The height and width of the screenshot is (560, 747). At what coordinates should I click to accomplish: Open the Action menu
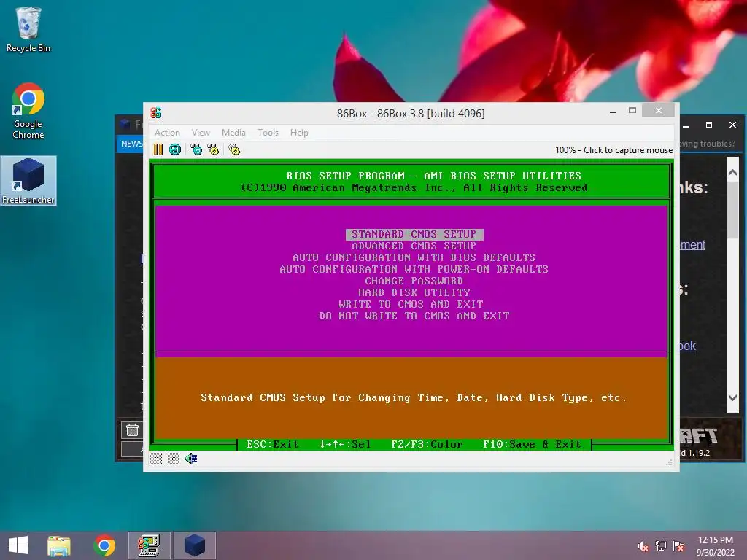point(167,133)
